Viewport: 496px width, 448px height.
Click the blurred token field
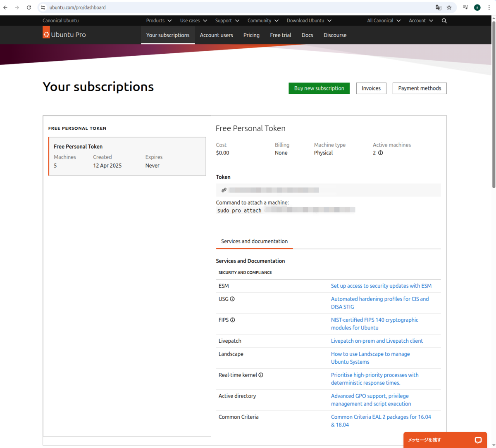pyautogui.click(x=328, y=190)
